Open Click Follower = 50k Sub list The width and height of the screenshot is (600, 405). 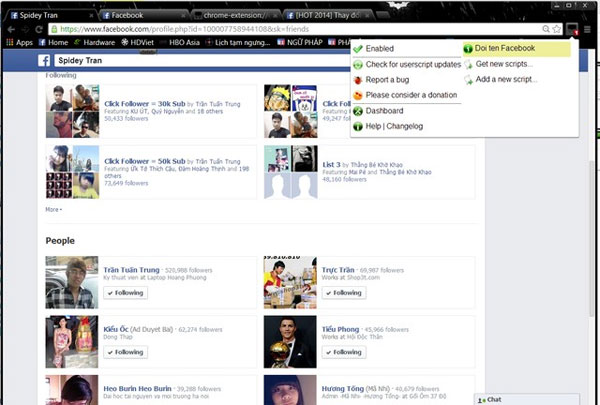point(145,161)
